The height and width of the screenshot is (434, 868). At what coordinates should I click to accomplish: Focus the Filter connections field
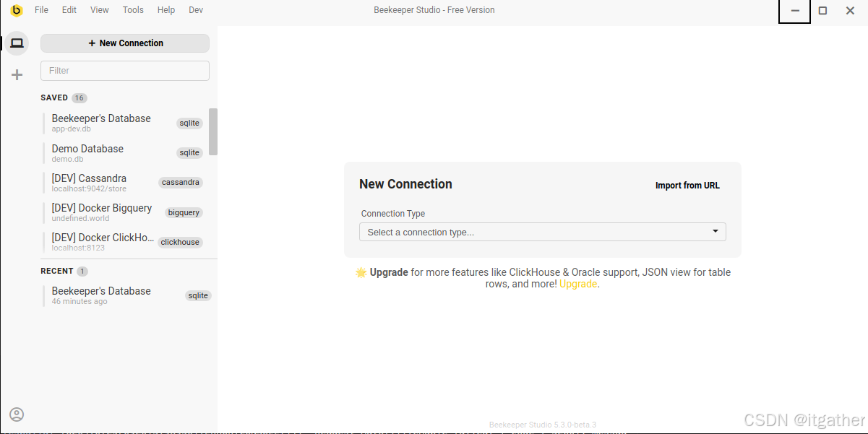click(x=125, y=71)
